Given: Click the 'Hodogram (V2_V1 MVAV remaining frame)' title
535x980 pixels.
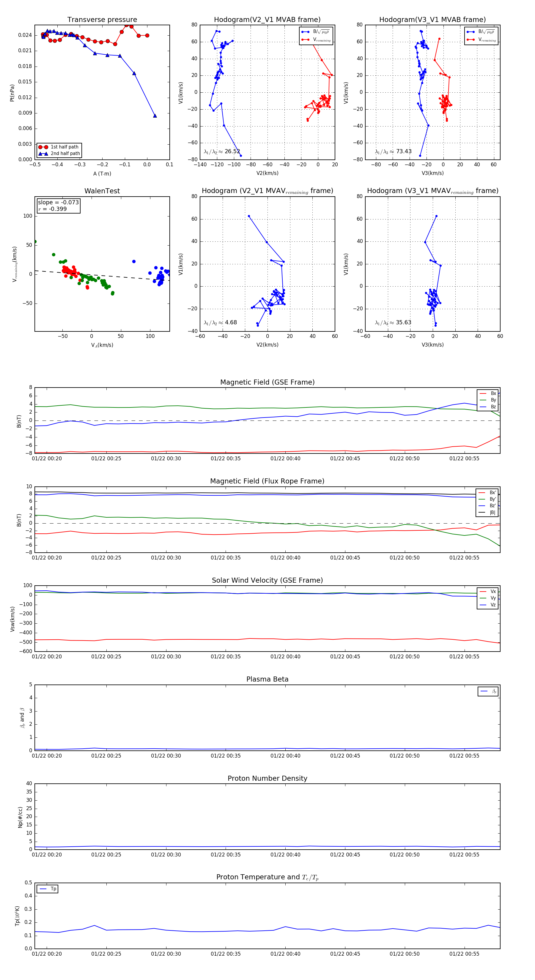Looking at the screenshot, I should click(x=267, y=191).
